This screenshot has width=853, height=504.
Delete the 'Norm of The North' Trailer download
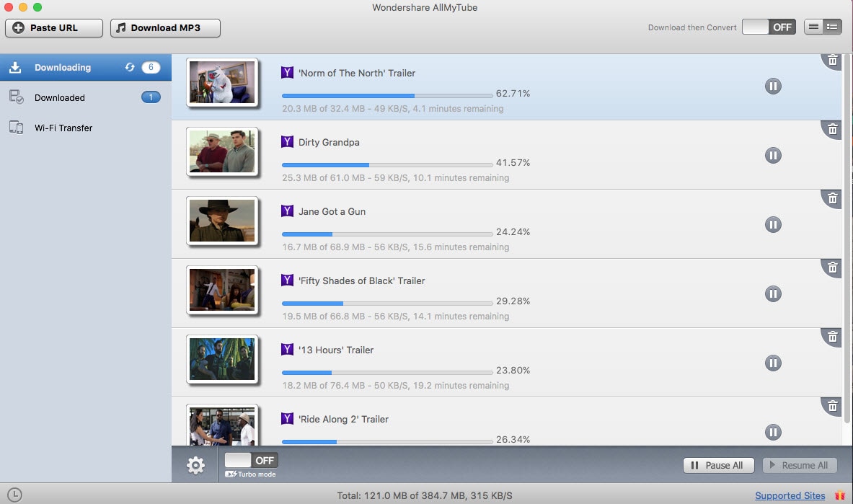point(832,60)
